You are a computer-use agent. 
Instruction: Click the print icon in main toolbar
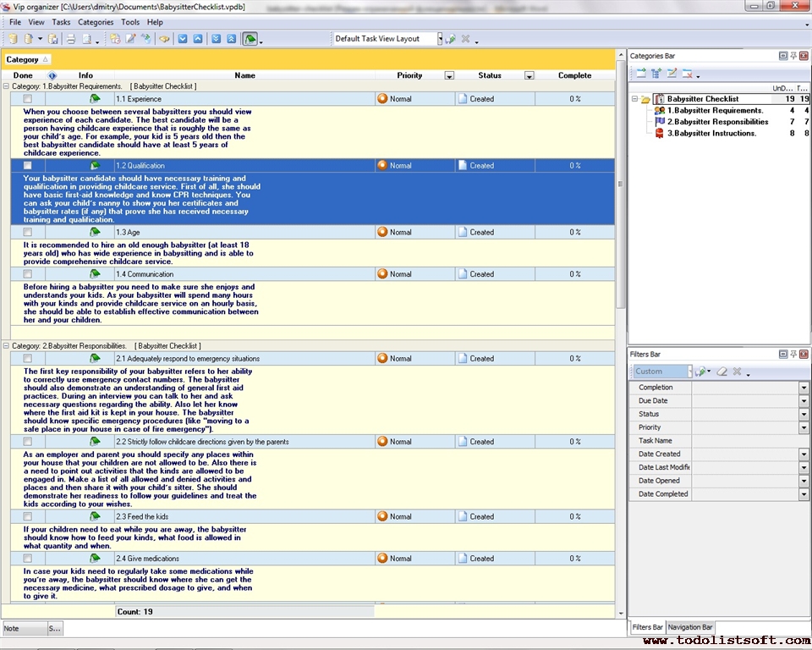click(71, 39)
